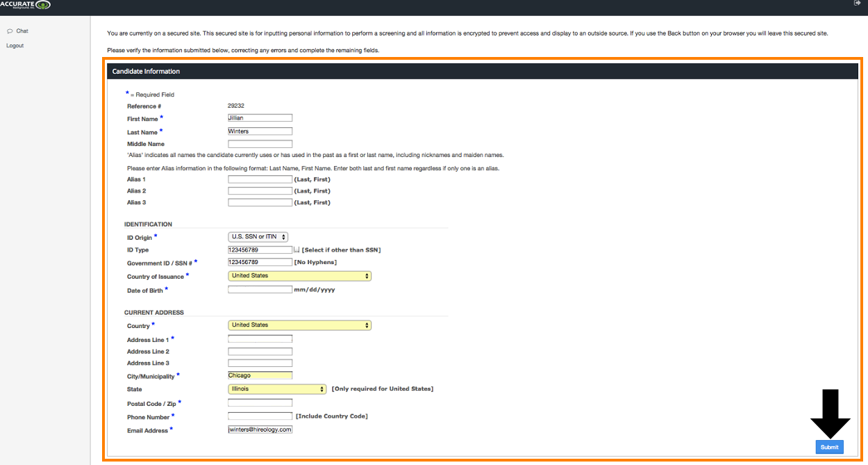Focus the Government ID / SSN field

[x=260, y=262]
